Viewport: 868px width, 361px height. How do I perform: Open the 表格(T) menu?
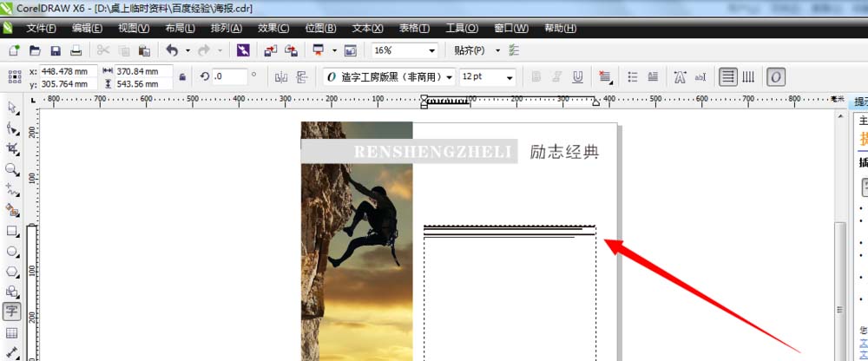tap(414, 29)
